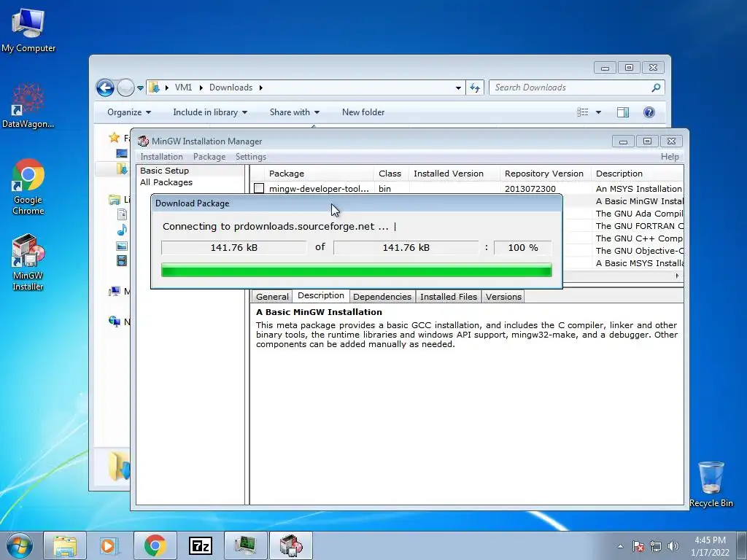Switch to the Installed Files tab
This screenshot has width=747, height=560.
point(449,297)
